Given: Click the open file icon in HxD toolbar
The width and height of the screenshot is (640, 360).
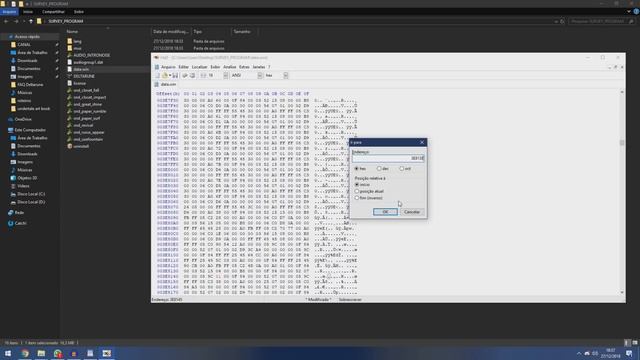Looking at the screenshot, I should point(165,76).
